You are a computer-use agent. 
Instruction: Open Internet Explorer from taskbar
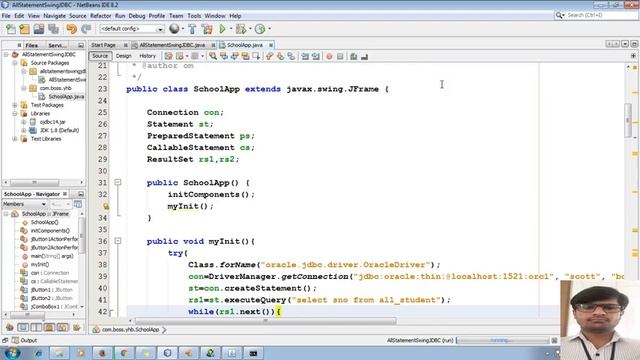38,353
